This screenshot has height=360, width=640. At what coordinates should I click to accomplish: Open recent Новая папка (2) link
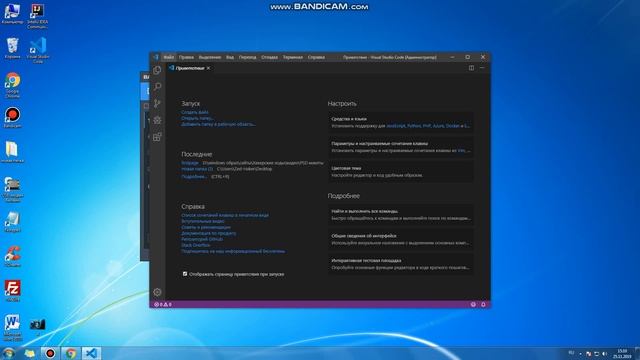tap(197, 169)
